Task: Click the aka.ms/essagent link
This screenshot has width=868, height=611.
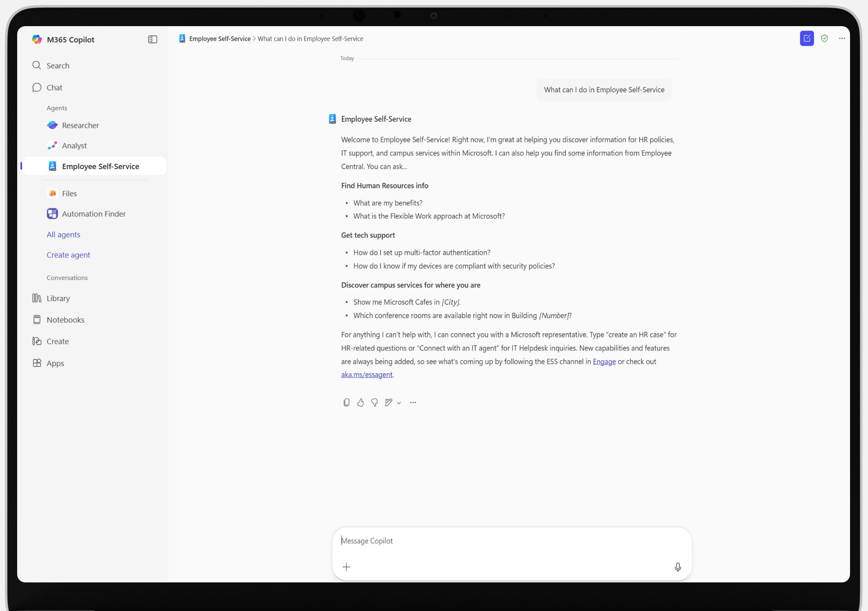Action: coord(366,375)
